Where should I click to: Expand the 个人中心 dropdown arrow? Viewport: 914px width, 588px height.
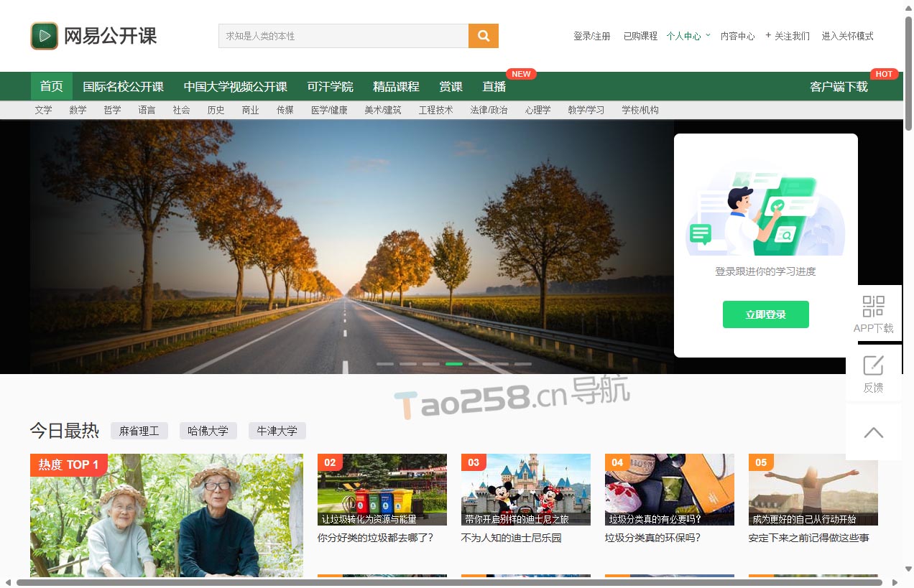708,35
